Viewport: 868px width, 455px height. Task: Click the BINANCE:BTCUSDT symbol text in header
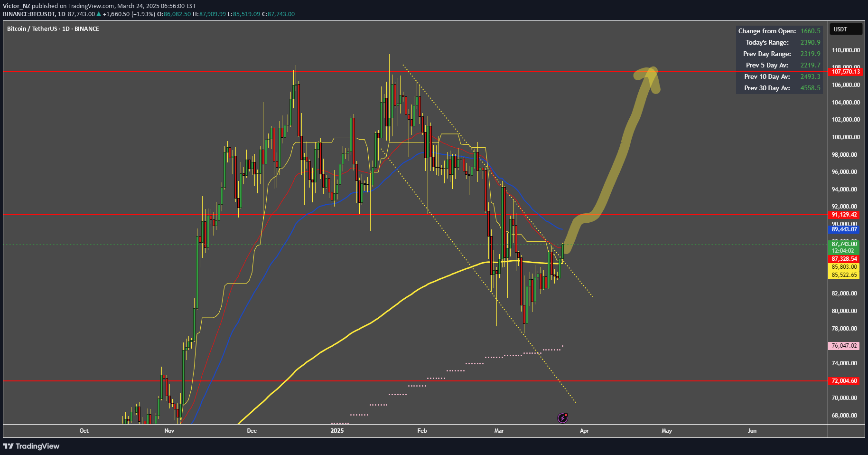(29, 14)
